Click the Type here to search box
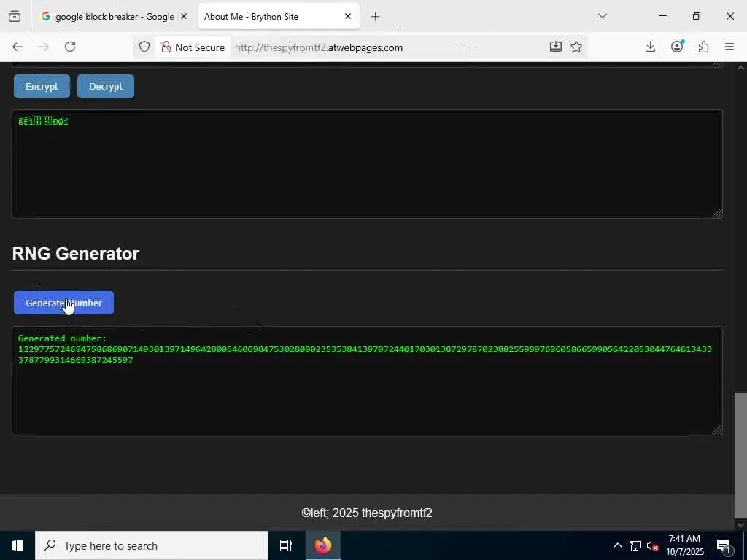The height and width of the screenshot is (560, 747). click(x=152, y=545)
